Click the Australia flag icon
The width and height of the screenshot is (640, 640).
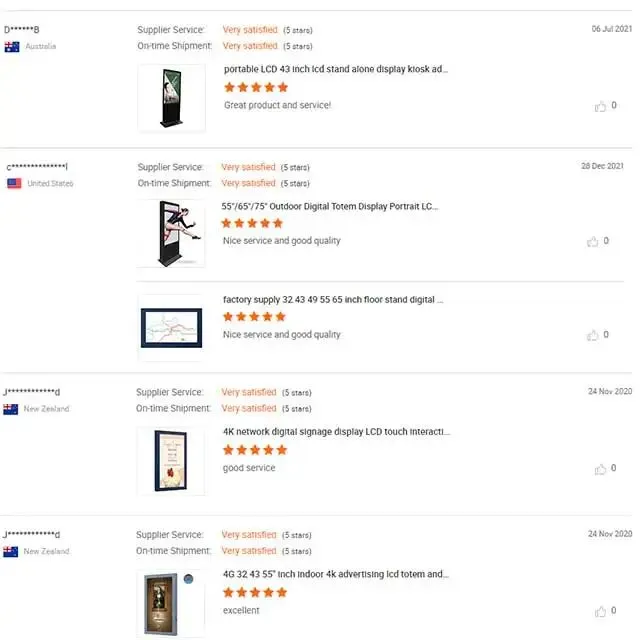[12, 47]
